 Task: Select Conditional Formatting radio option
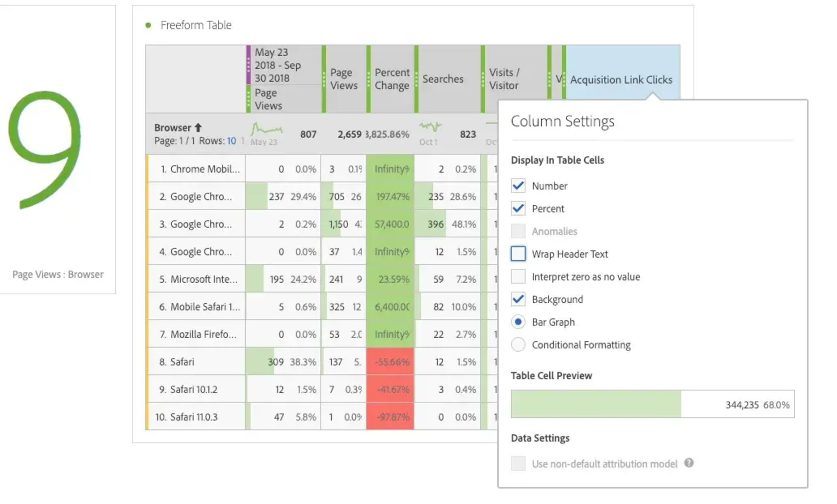[518, 345]
